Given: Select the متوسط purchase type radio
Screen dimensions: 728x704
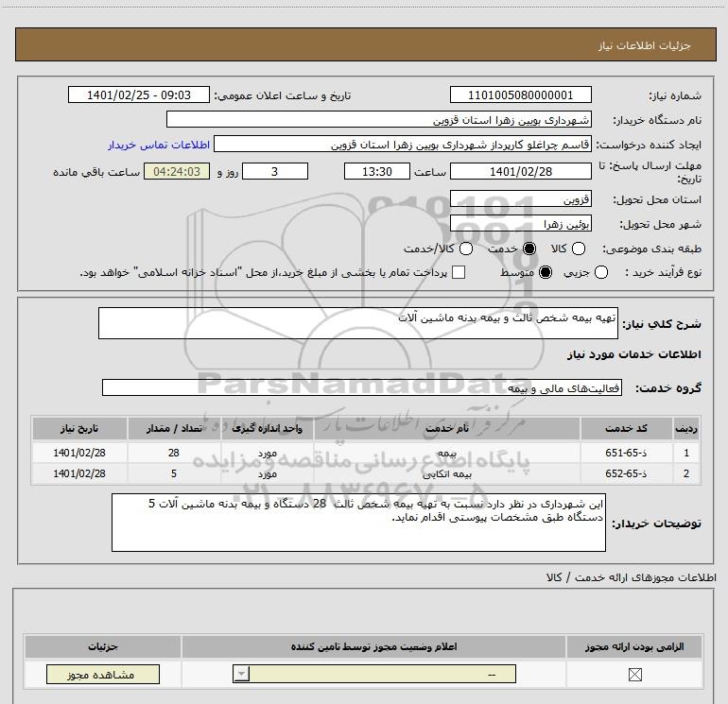Looking at the screenshot, I should tap(546, 272).
